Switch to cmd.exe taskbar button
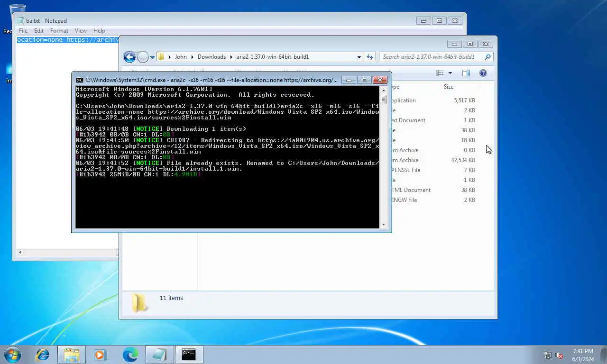This screenshot has width=607, height=364. pos(189,355)
